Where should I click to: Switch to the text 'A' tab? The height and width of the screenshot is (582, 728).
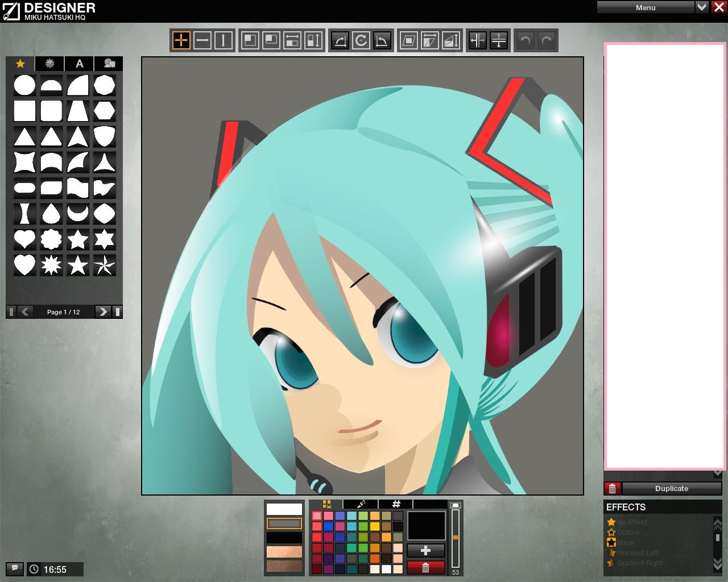pos(80,64)
